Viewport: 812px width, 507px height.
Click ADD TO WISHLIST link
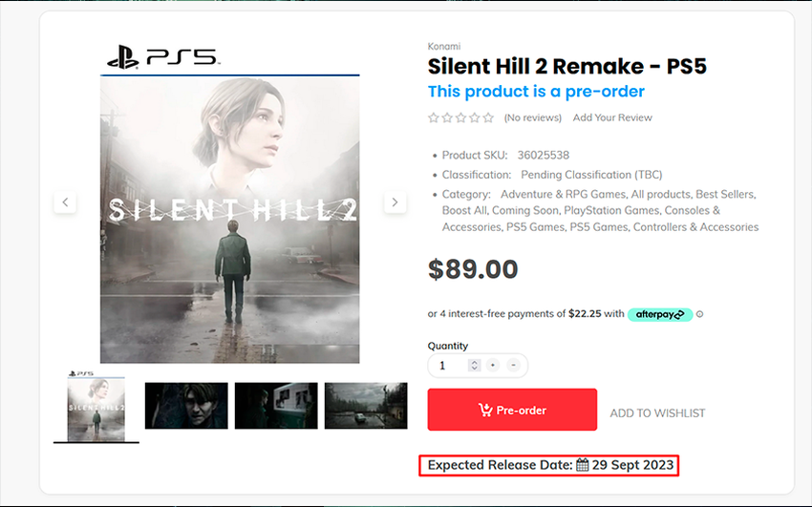[657, 413]
